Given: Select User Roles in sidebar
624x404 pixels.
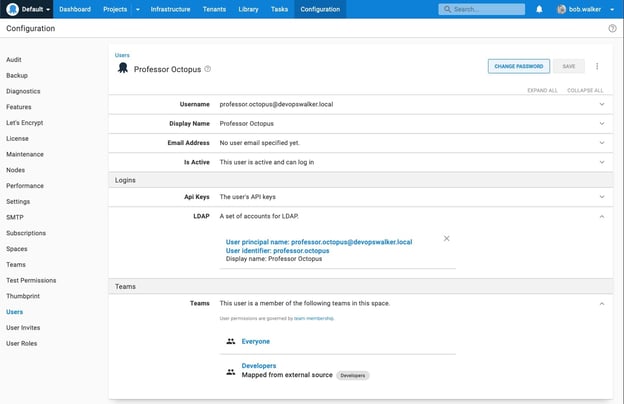Looking at the screenshot, I should [x=21, y=342].
